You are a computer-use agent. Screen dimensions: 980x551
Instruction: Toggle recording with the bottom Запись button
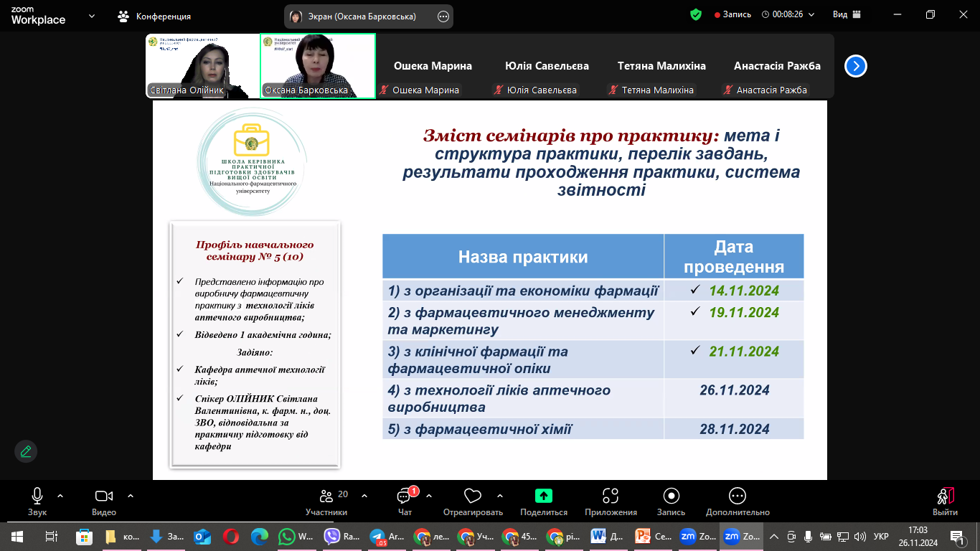(x=671, y=501)
